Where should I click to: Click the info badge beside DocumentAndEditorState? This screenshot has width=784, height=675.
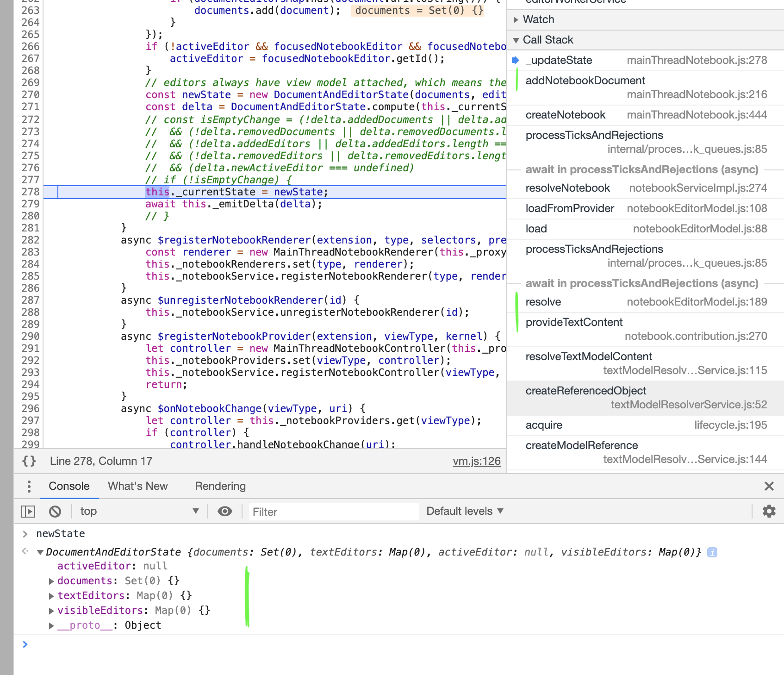pyautogui.click(x=713, y=552)
